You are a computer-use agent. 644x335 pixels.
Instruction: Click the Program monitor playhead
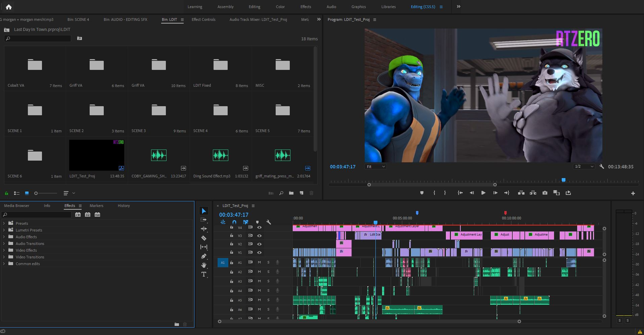(x=563, y=180)
